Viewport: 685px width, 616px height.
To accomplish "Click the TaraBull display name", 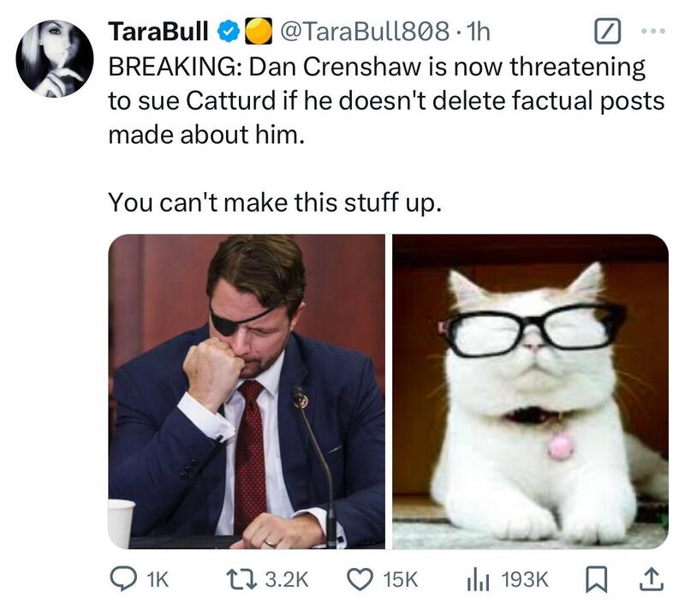I will click(159, 32).
